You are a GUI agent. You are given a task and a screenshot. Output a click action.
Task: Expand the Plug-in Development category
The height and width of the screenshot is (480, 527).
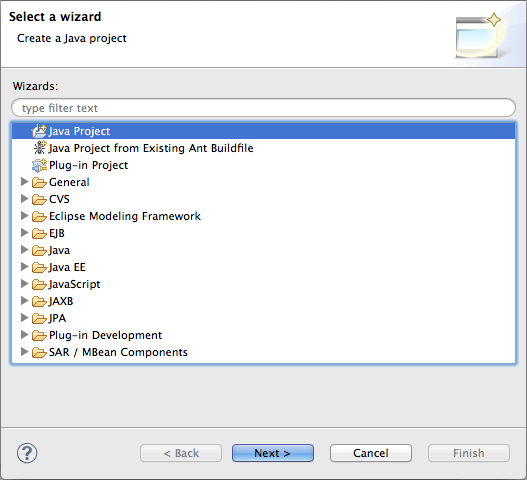tap(24, 334)
